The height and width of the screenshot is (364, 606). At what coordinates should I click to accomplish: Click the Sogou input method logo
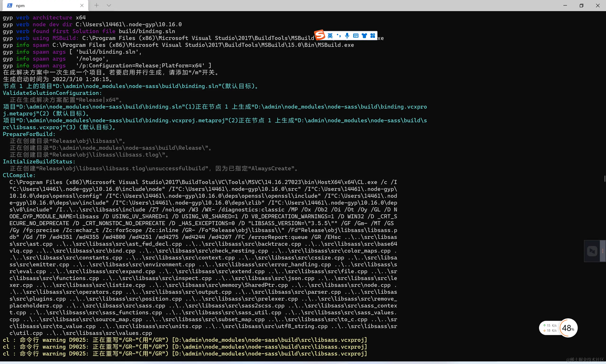pyautogui.click(x=320, y=35)
